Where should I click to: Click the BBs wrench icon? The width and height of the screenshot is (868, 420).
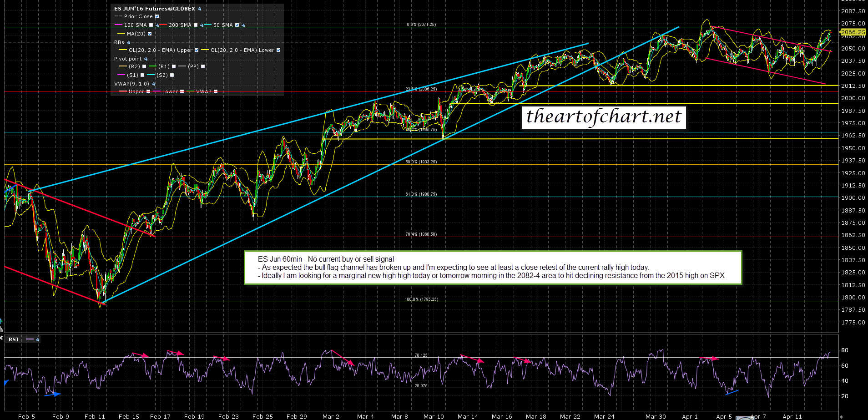click(128, 42)
